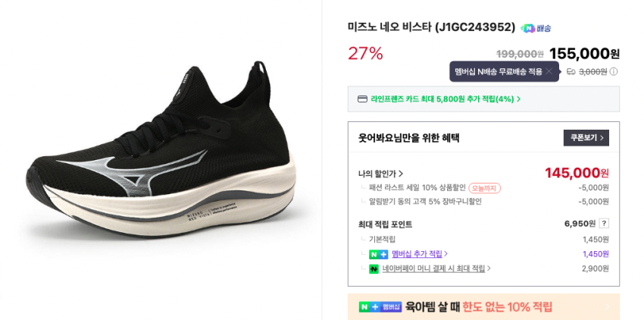Open the question mark help for 적립 포인트
This screenshot has width=644, height=320.
click(604, 224)
